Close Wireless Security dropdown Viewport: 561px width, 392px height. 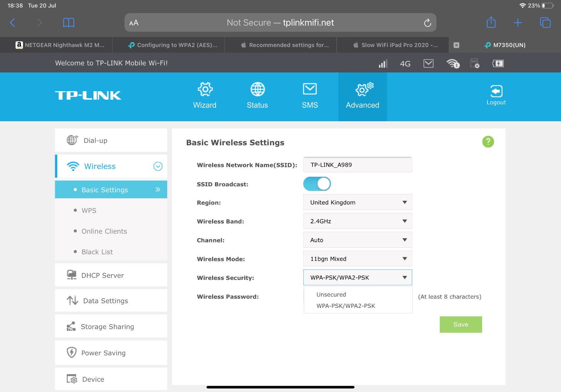click(x=358, y=277)
